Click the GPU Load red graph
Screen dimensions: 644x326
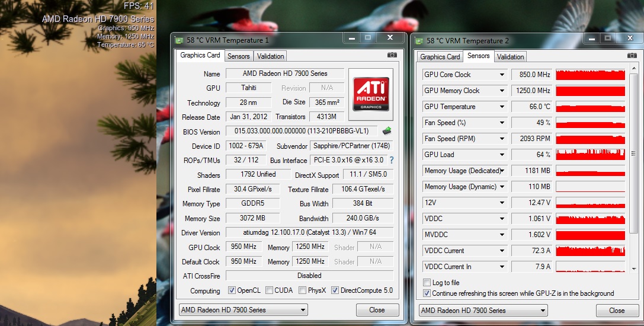coord(590,155)
